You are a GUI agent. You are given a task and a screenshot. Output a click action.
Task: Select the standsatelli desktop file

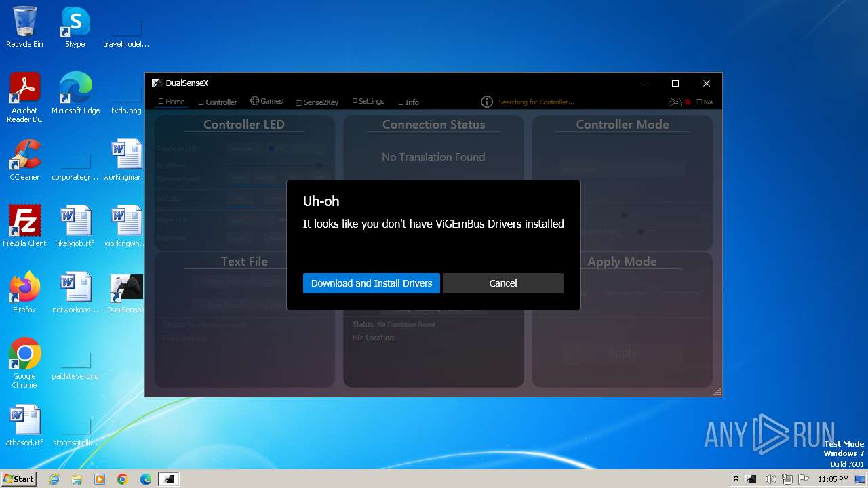point(75,430)
